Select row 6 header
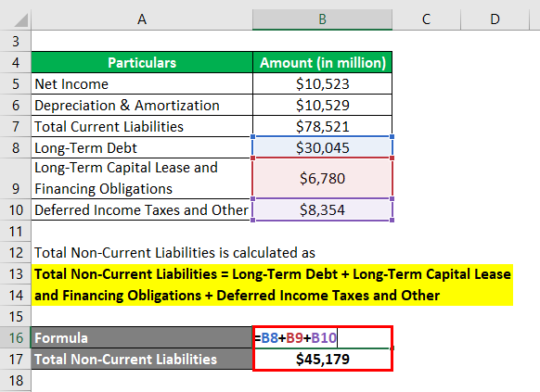Image resolution: width=540 pixels, height=392 pixels. (16, 106)
